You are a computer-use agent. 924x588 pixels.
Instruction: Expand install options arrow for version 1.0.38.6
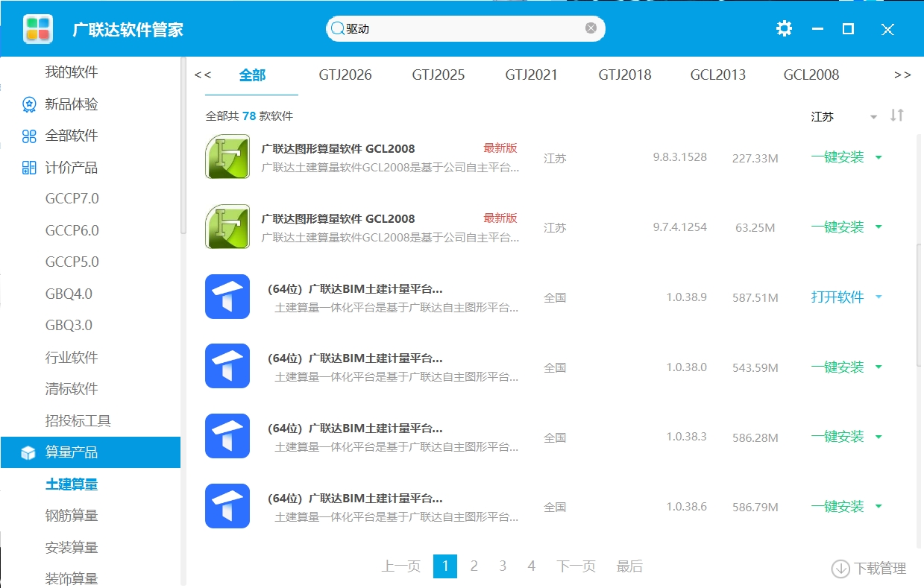pos(878,507)
